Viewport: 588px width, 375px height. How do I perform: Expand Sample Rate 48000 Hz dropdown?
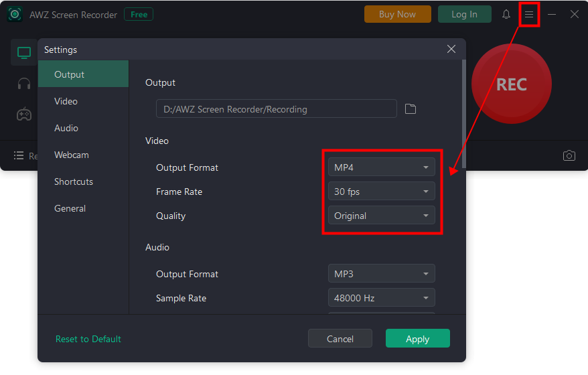[x=381, y=298]
